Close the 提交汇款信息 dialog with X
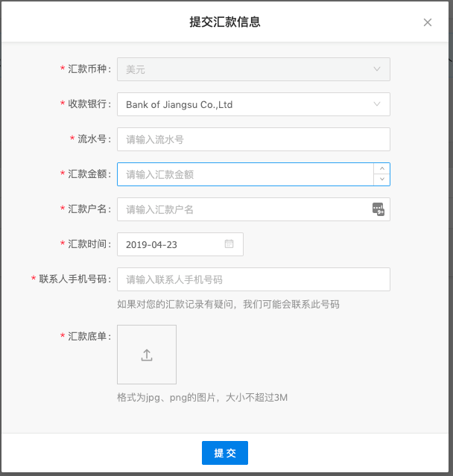This screenshot has height=476, width=453. pyautogui.click(x=428, y=22)
